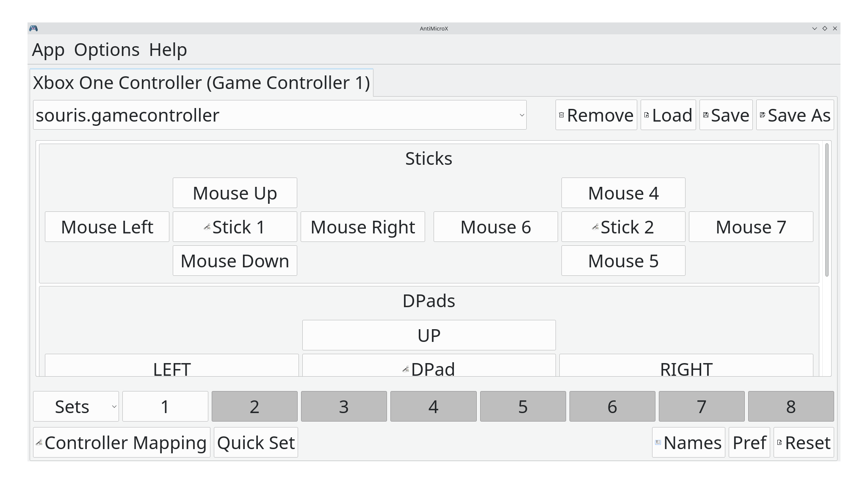Screen dimensions: 868x494
Task: Click the Mouse Down stick button
Action: point(235,261)
